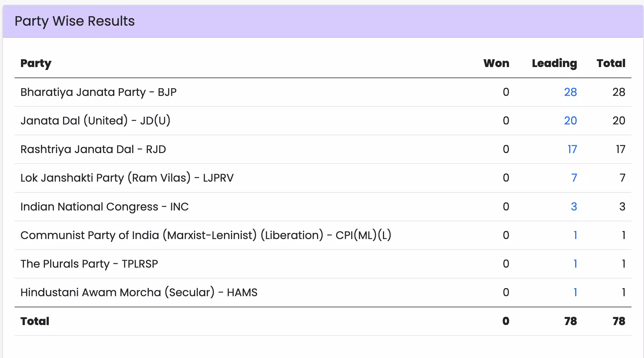Select the Indian National Congress row
Screen dimensions: 644x358
[x=104, y=206]
